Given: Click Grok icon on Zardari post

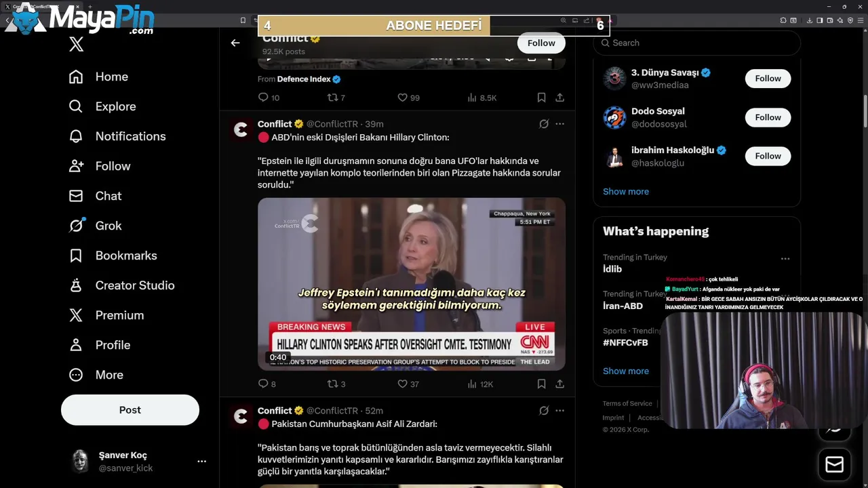Looking at the screenshot, I should tap(544, 411).
